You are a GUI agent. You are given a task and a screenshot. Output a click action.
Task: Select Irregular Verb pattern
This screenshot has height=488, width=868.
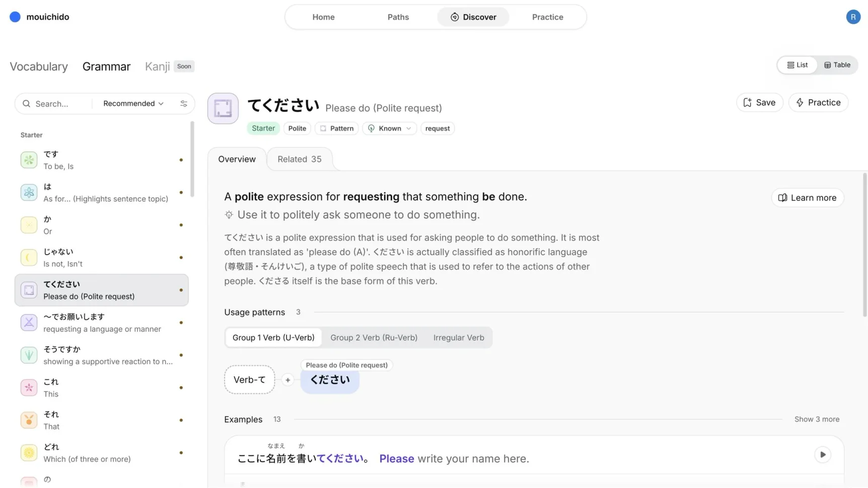[x=459, y=338]
